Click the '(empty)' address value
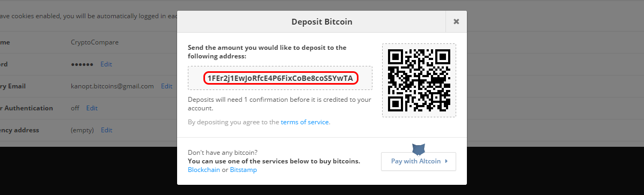This screenshot has height=195, width=644. pyautogui.click(x=83, y=130)
